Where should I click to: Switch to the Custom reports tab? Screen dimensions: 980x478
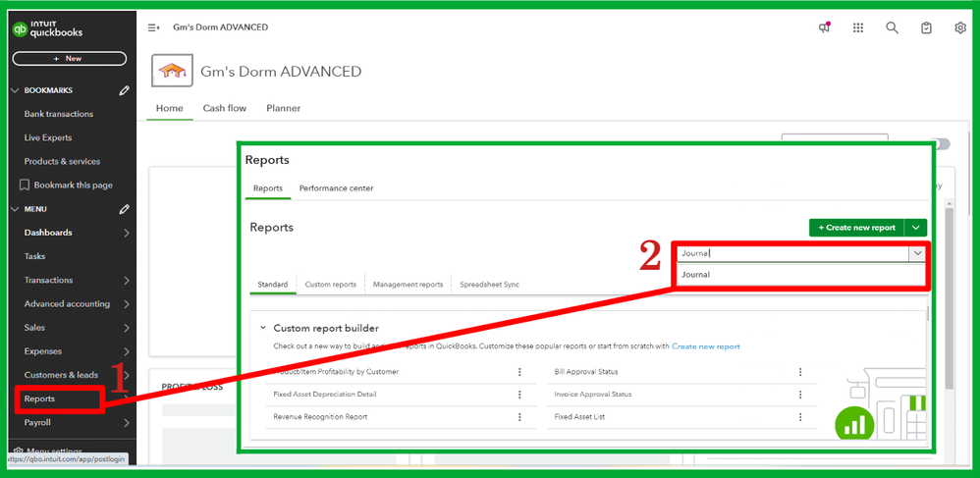(x=331, y=285)
